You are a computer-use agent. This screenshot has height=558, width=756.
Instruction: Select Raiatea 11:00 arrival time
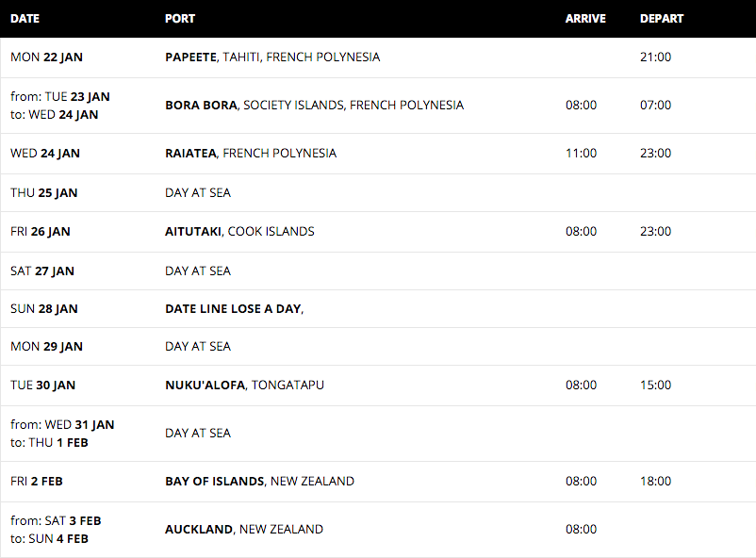pos(581,154)
